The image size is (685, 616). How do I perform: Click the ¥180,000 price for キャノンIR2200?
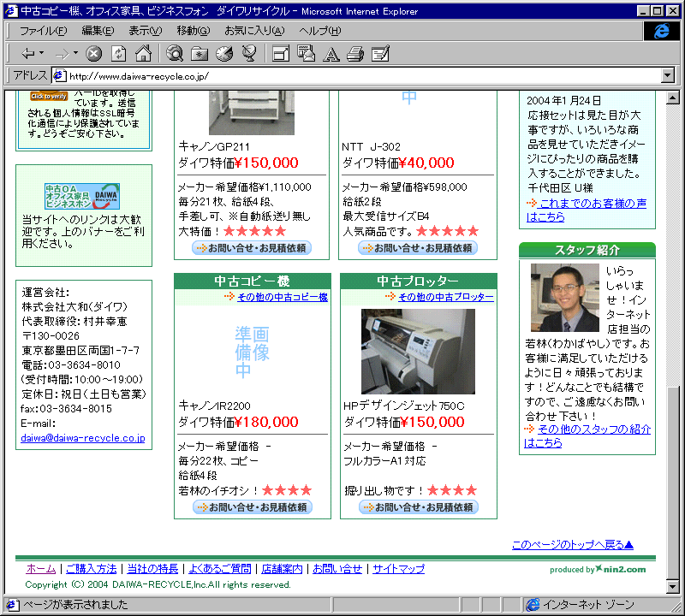(x=266, y=422)
